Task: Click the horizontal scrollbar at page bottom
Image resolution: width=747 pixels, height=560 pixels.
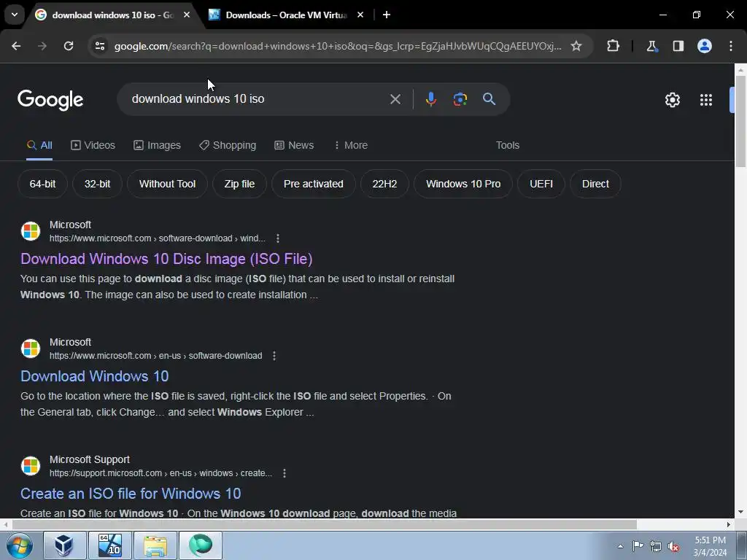Action: (x=324, y=524)
